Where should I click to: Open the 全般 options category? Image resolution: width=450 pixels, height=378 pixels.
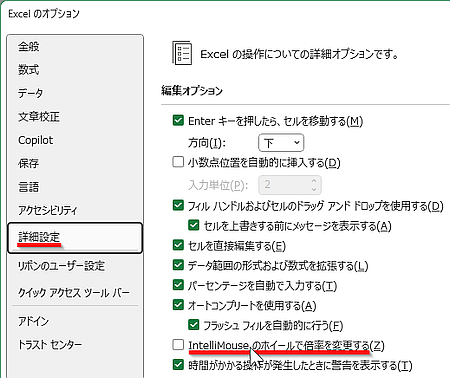tap(29, 47)
